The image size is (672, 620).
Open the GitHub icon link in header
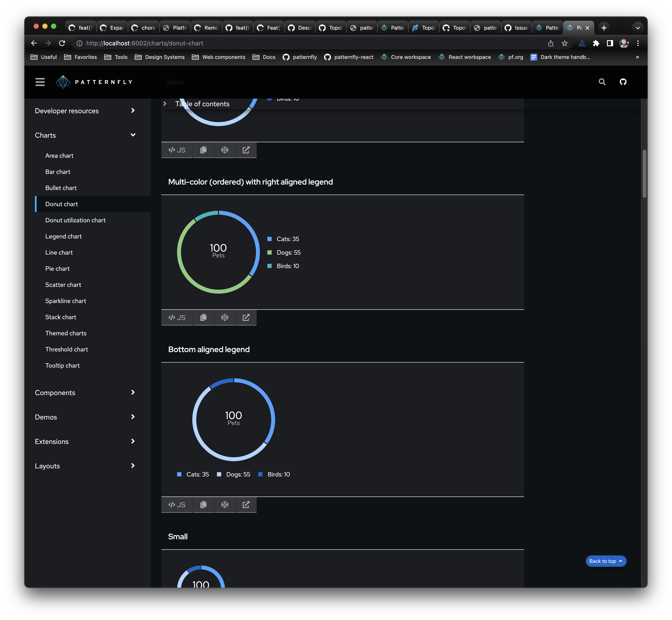[x=623, y=82]
